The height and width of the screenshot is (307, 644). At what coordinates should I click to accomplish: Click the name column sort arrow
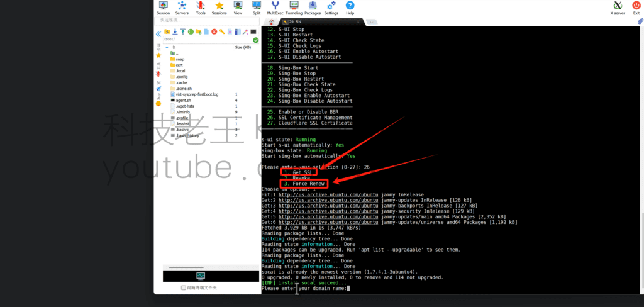(167, 47)
